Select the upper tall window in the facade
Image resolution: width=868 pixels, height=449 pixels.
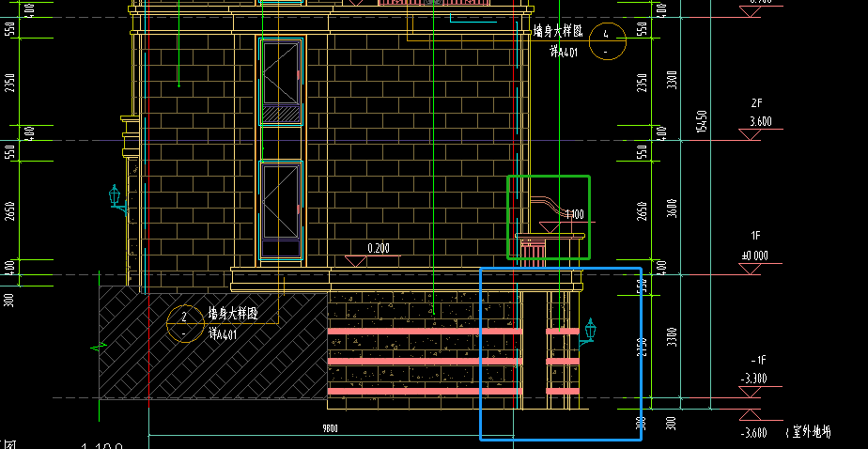[281, 82]
